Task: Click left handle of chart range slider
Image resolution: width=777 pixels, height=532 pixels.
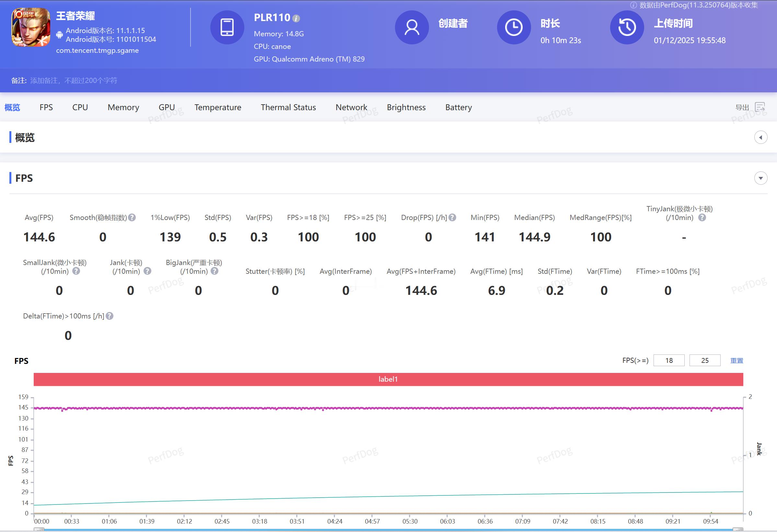Action: point(39,530)
